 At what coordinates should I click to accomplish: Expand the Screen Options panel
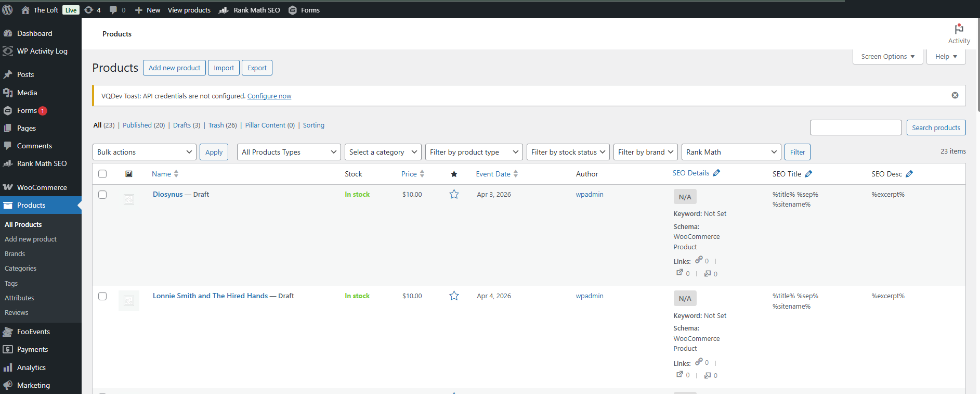[887, 56]
